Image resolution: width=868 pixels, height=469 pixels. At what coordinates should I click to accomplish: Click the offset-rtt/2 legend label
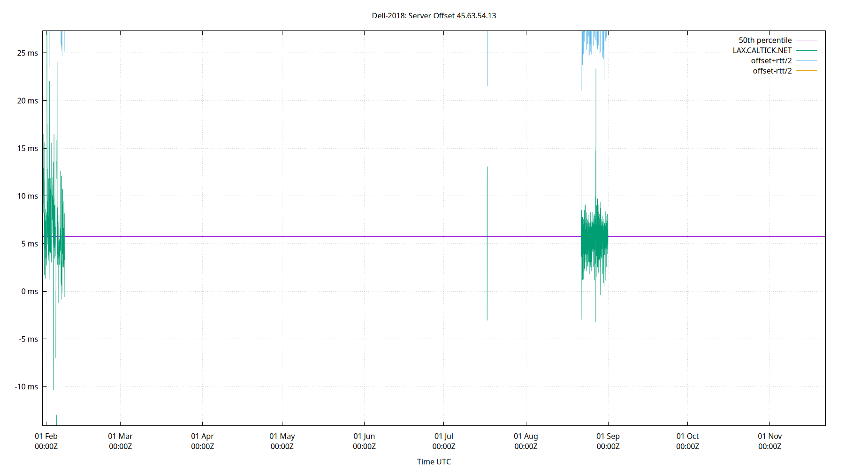point(772,71)
